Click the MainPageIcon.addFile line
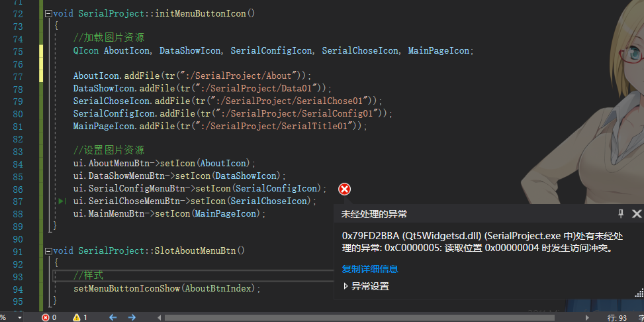 [x=220, y=126]
